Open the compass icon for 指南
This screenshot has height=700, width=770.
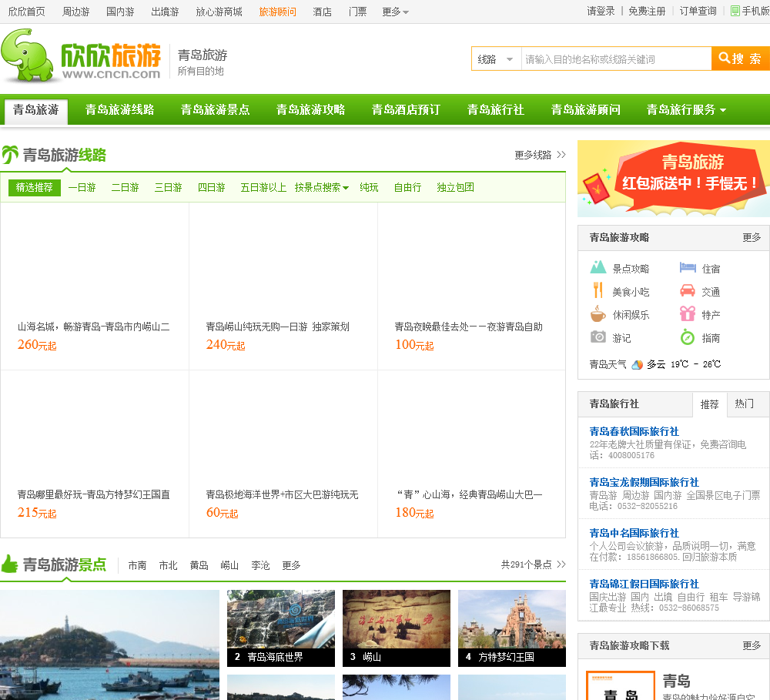688,337
